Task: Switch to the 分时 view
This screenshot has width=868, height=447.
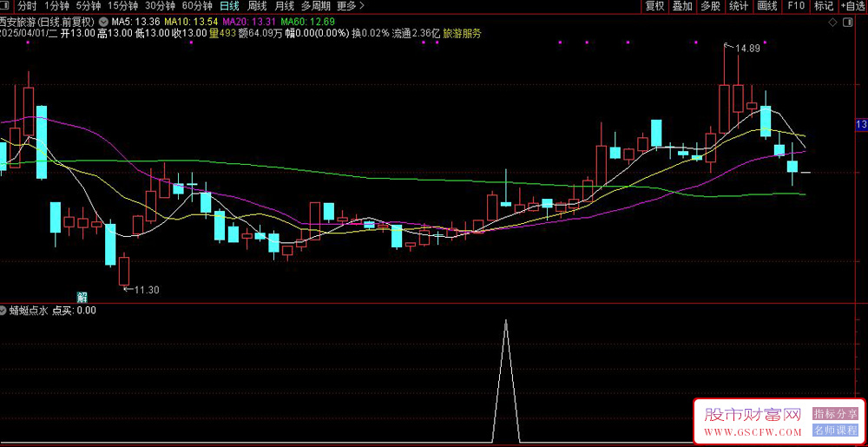Action: click(28, 6)
